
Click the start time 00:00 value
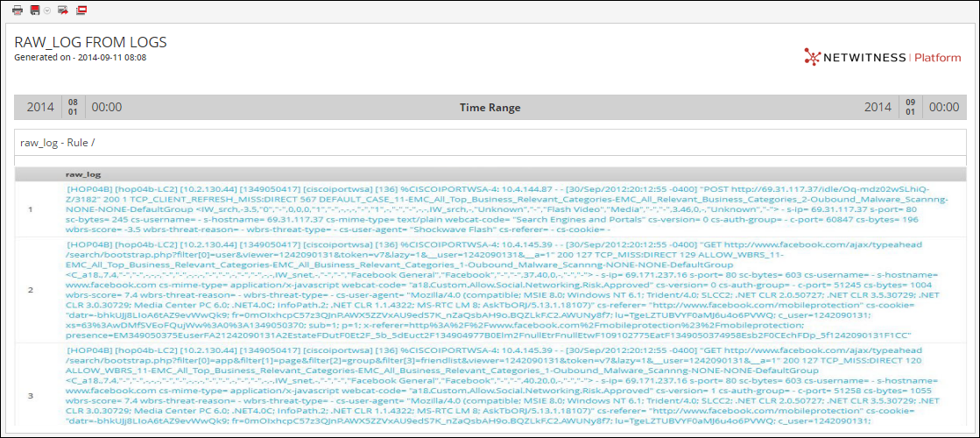tap(107, 108)
